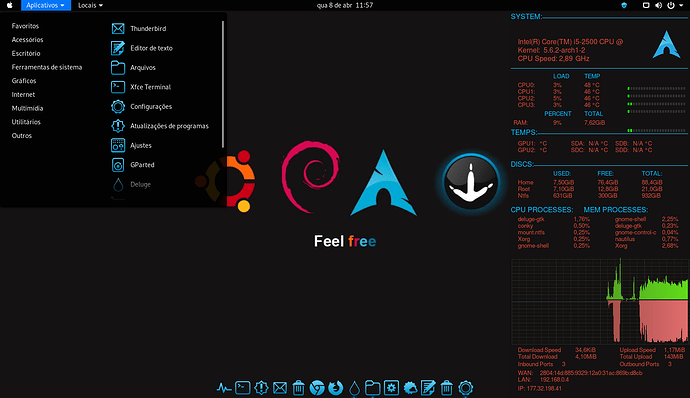Open the settings cog at dock's end
The height and width of the screenshot is (398, 690).
(466, 388)
